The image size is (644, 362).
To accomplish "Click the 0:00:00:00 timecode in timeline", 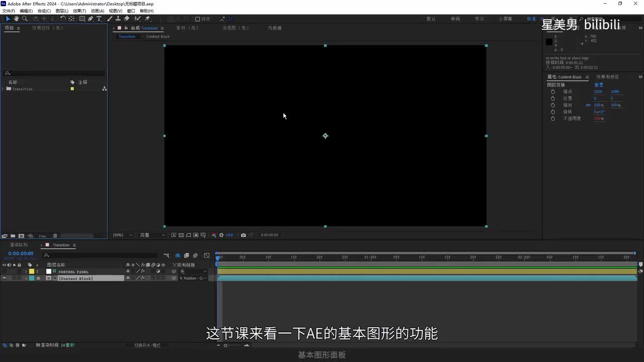I will point(21,253).
